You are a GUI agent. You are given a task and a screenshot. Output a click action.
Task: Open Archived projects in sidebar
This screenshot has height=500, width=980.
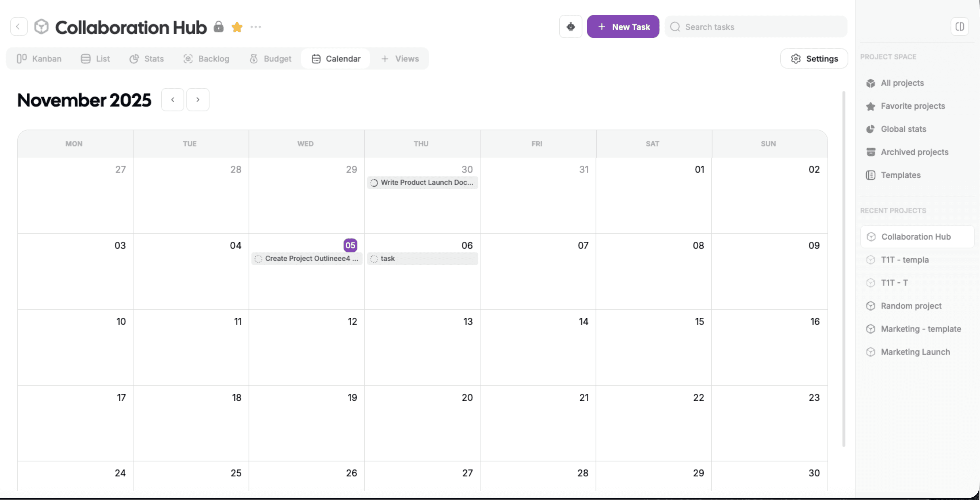tap(914, 152)
